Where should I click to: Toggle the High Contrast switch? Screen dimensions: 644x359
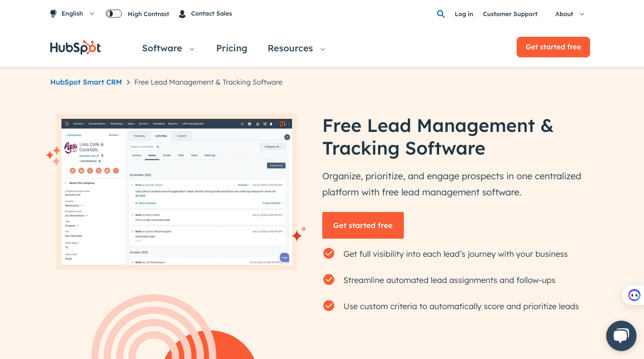pos(114,14)
